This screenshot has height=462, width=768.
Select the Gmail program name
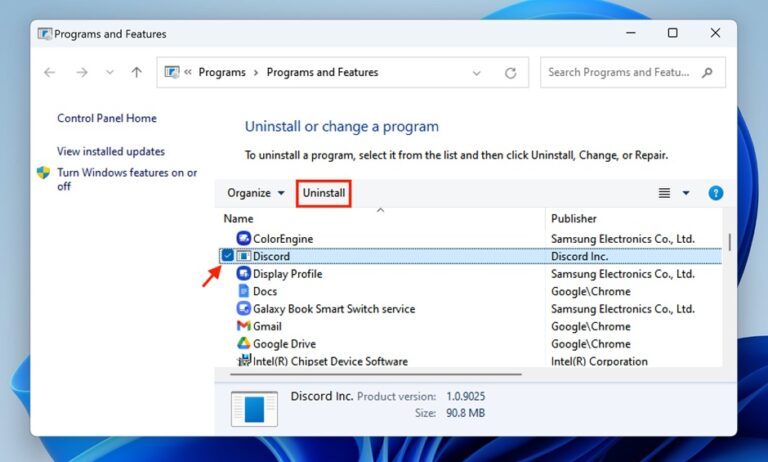267,326
